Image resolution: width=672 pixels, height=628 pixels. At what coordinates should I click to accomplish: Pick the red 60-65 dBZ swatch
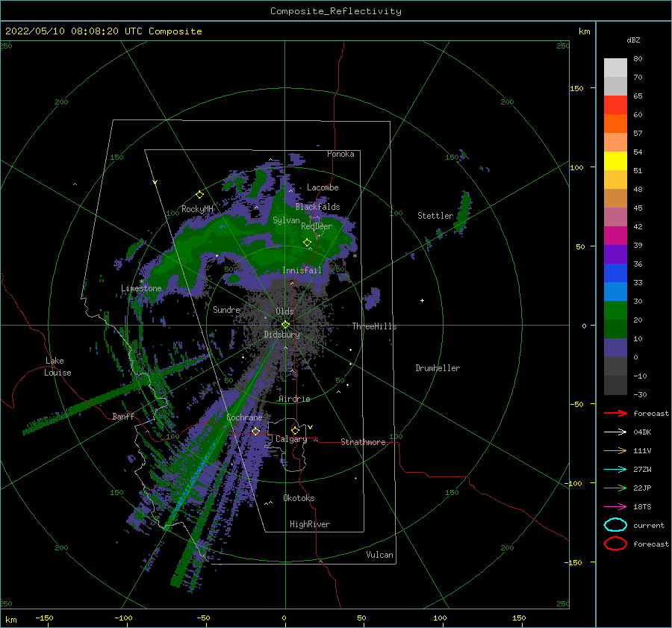coord(615,105)
